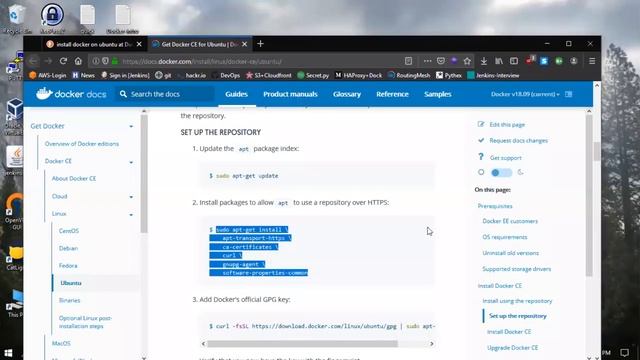Image resolution: width=640 pixels, height=360 pixels.
Task: Click the browser forward arrow
Action: pyautogui.click(x=48, y=61)
